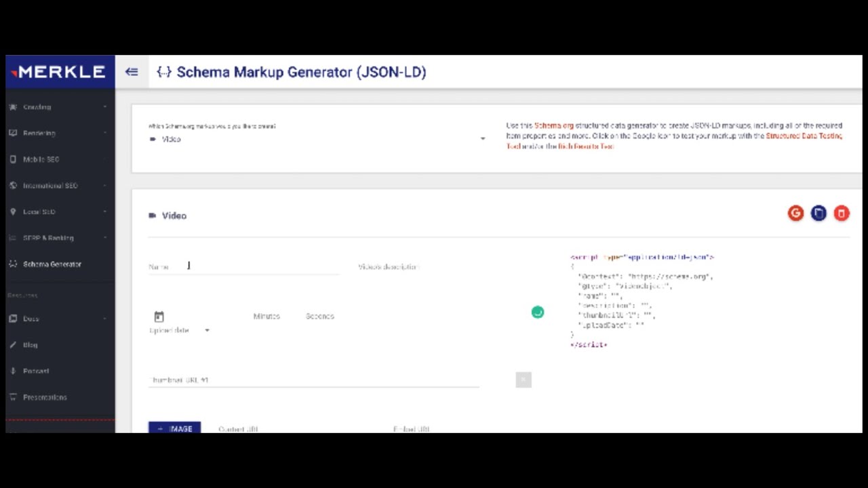
Task: Click the green Grammarly circle icon
Action: 538,312
